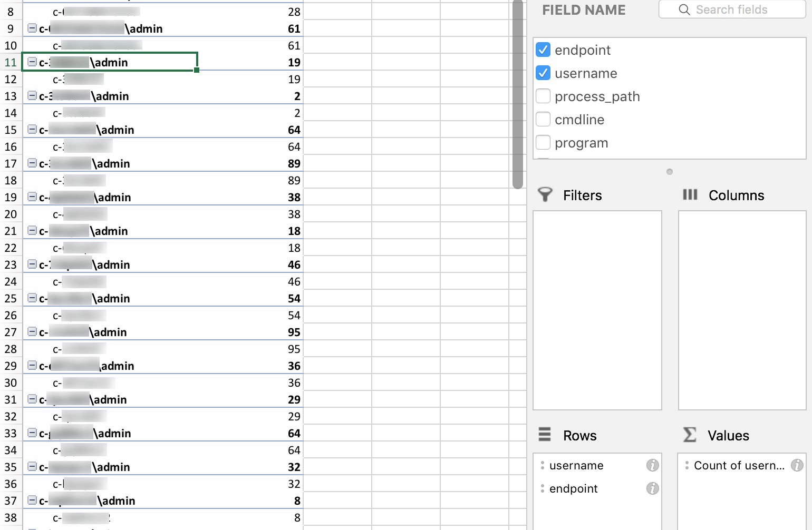Uncheck the username field checkbox
The image size is (812, 530).
tap(543, 73)
